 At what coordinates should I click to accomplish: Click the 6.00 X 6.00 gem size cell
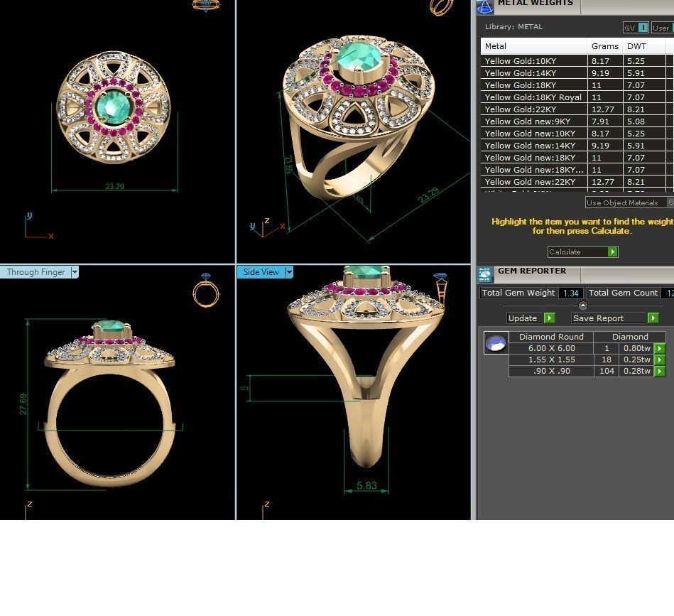[x=552, y=348]
